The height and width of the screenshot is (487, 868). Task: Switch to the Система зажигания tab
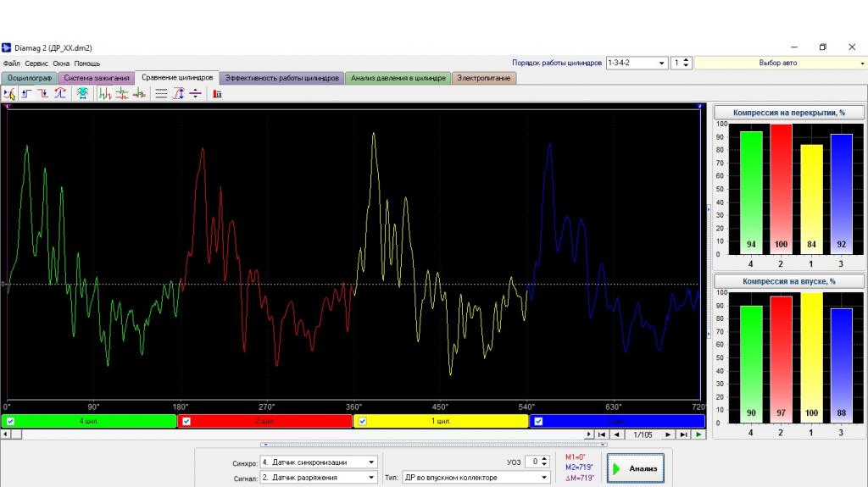(x=97, y=78)
